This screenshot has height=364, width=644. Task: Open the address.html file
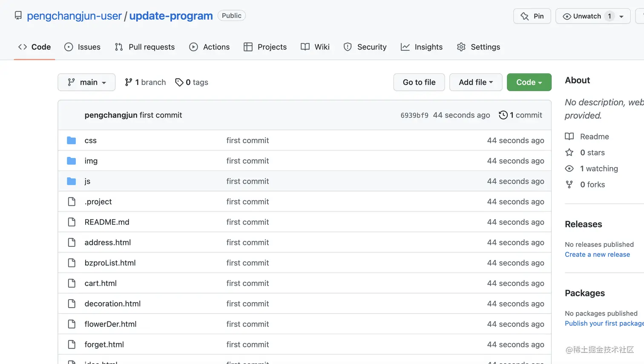point(108,243)
